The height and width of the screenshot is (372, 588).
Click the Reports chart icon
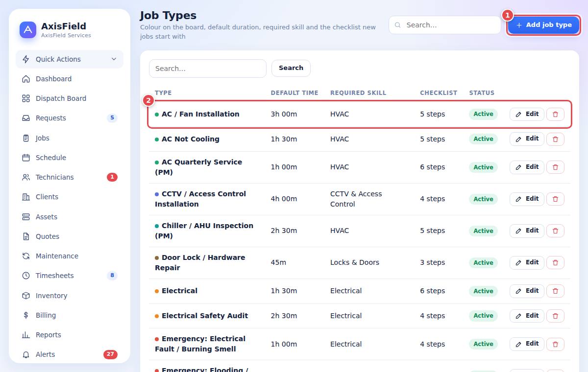click(26, 335)
